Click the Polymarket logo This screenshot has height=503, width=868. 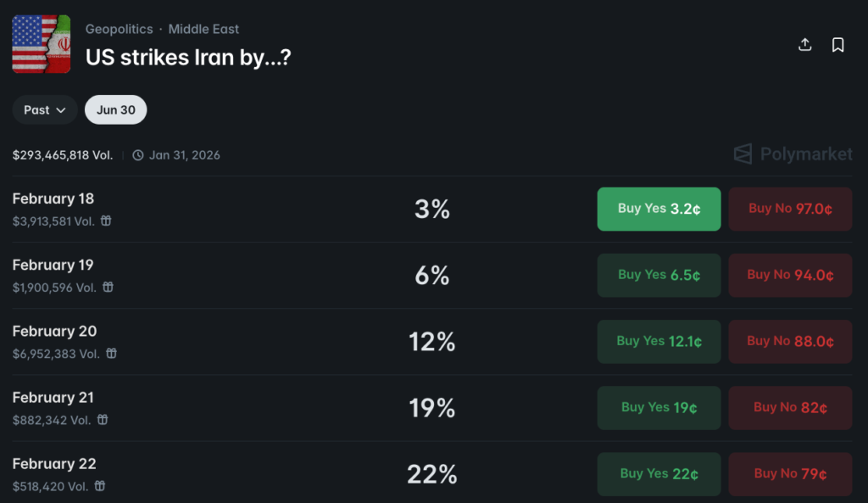point(793,154)
